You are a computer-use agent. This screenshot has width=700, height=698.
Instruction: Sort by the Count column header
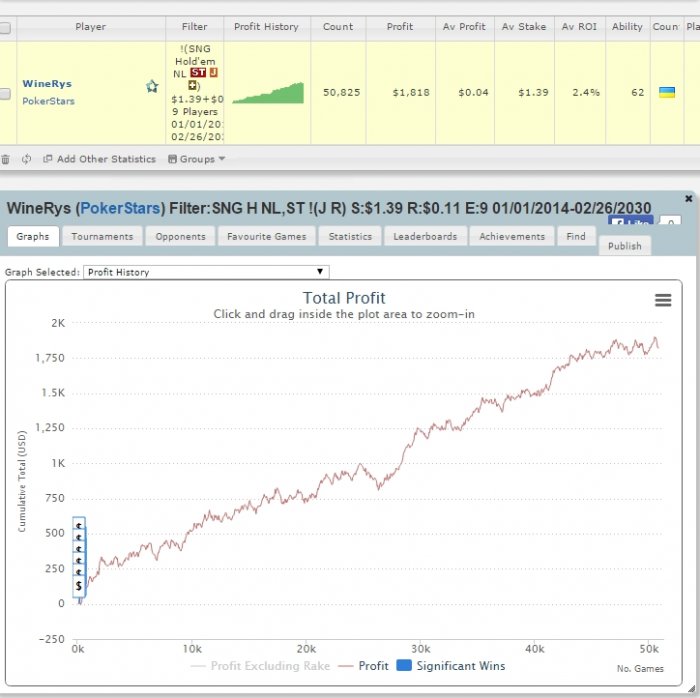338,27
